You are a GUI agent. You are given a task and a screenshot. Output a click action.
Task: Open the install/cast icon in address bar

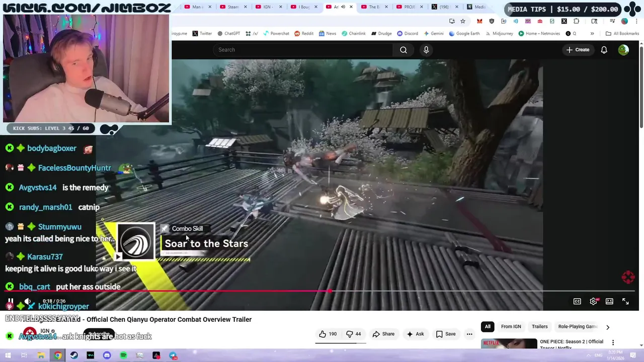[452, 21]
